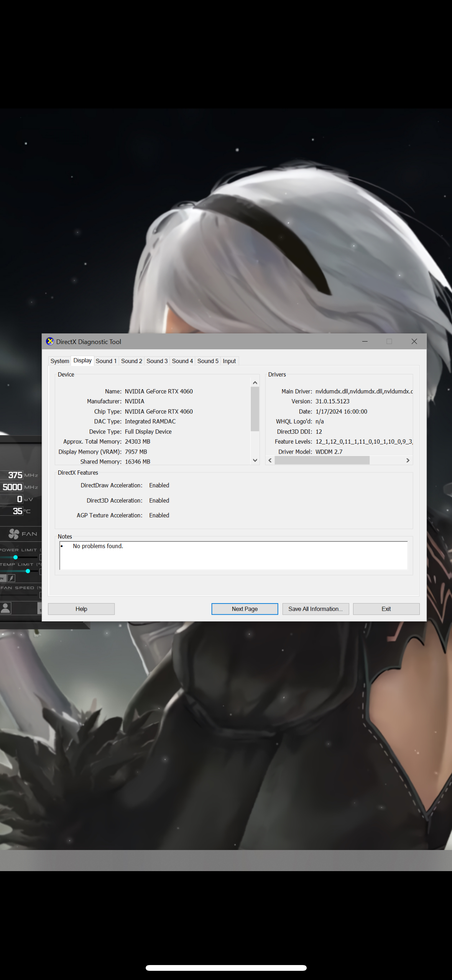Click the 'No problems found.' note
This screenshot has width=452, height=980.
pyautogui.click(x=98, y=546)
